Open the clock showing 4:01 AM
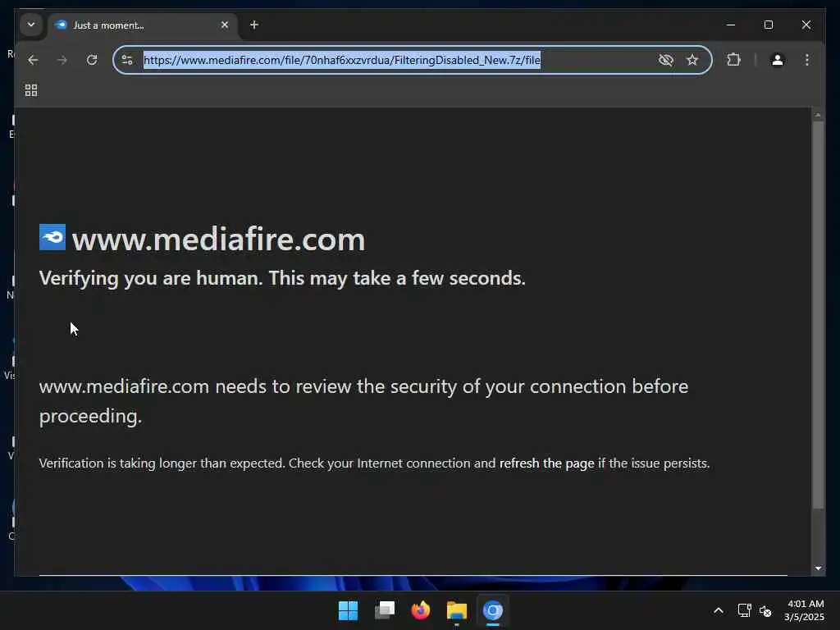Image resolution: width=840 pixels, height=630 pixels. [x=805, y=610]
